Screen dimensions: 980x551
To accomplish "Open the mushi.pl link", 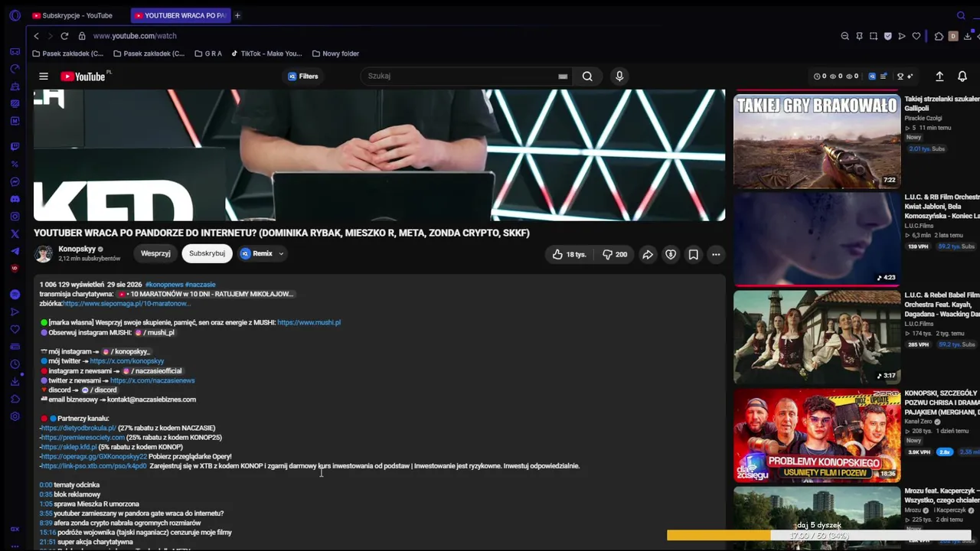I will tap(309, 323).
